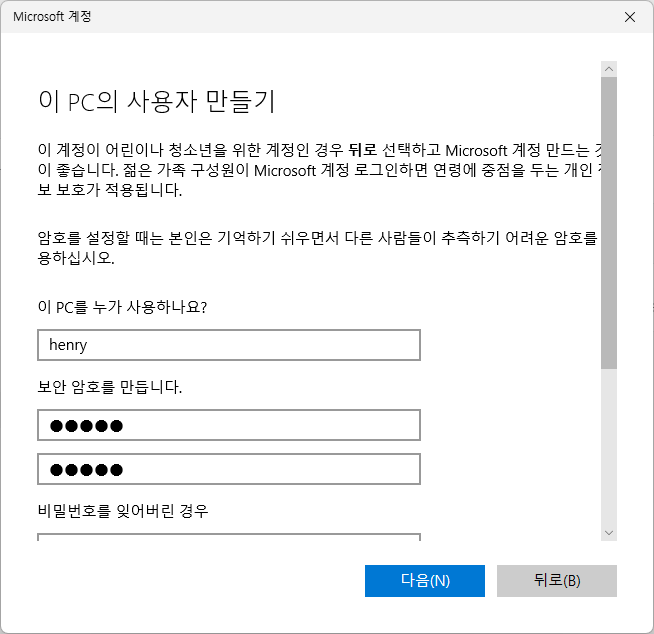Screen dimensions: 654x634
Task: Focus the first password field
Action: (x=229, y=425)
